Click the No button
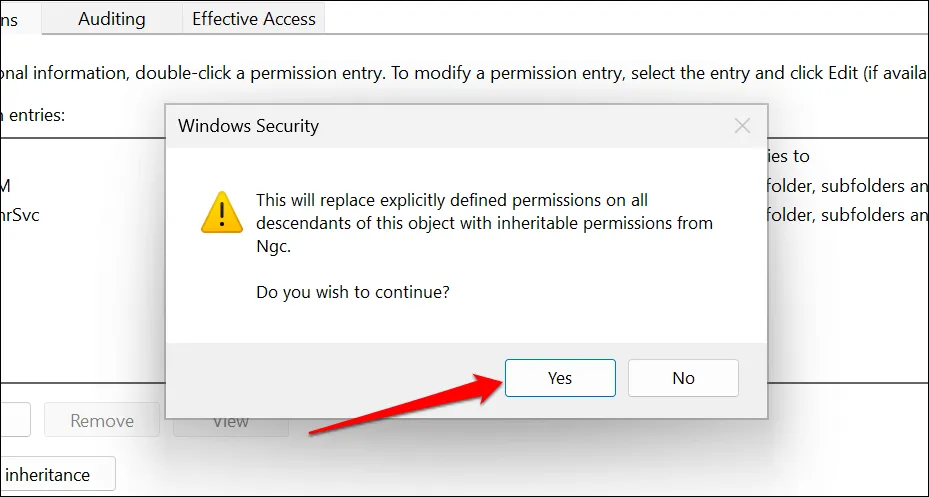The height and width of the screenshot is (497, 929). (x=683, y=378)
